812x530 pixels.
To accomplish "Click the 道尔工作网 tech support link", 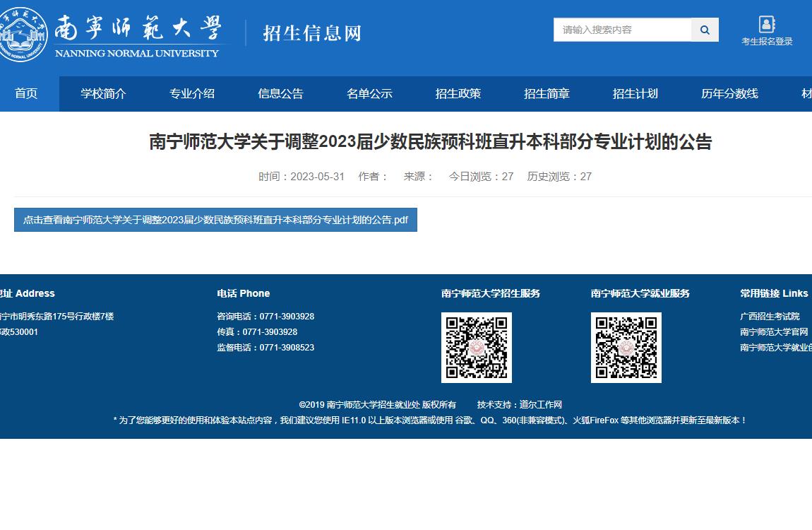I will pos(541,405).
